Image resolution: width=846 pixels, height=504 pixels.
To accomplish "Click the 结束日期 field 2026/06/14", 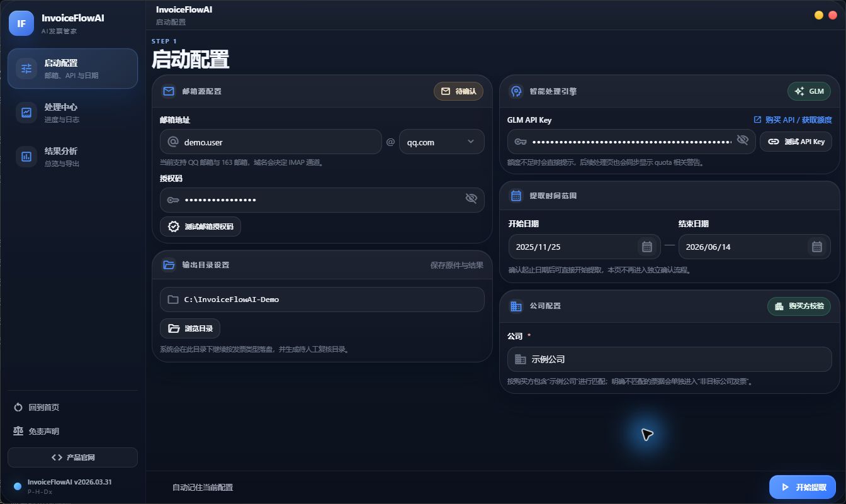I will tap(754, 247).
